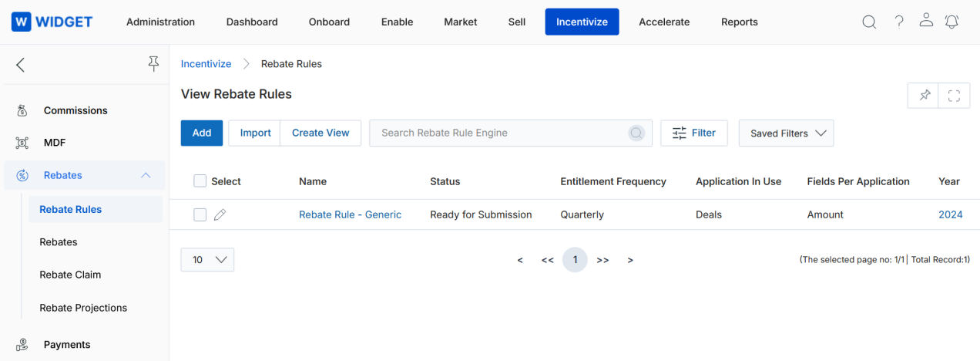Select Rebate Claim in sidebar

[x=70, y=275]
